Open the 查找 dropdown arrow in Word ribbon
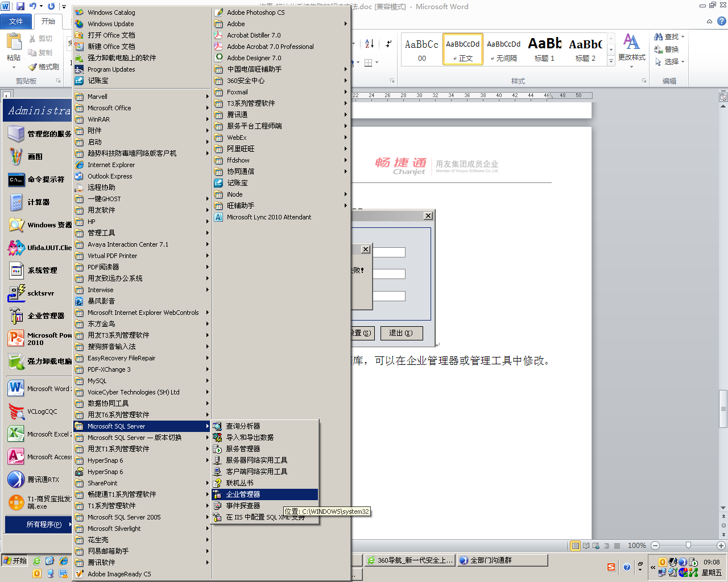 682,37
